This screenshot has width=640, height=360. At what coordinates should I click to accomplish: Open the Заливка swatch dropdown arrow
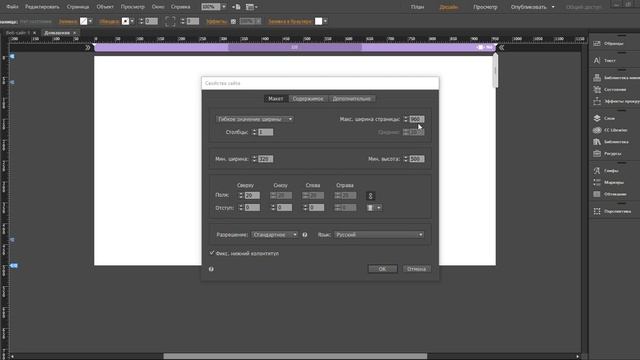[x=90, y=21]
